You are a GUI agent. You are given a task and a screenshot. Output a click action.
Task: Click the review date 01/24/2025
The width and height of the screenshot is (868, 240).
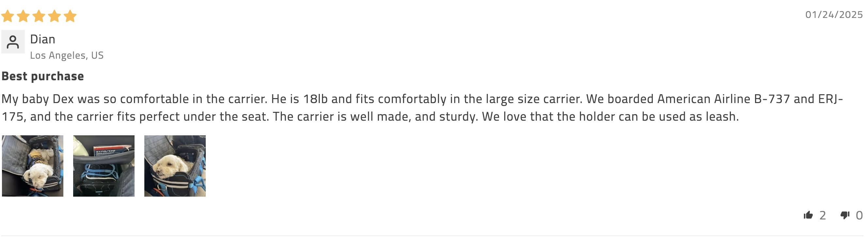[x=834, y=15]
